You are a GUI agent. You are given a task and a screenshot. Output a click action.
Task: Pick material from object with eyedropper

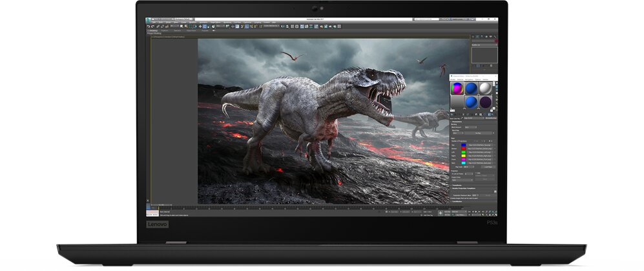(462, 118)
